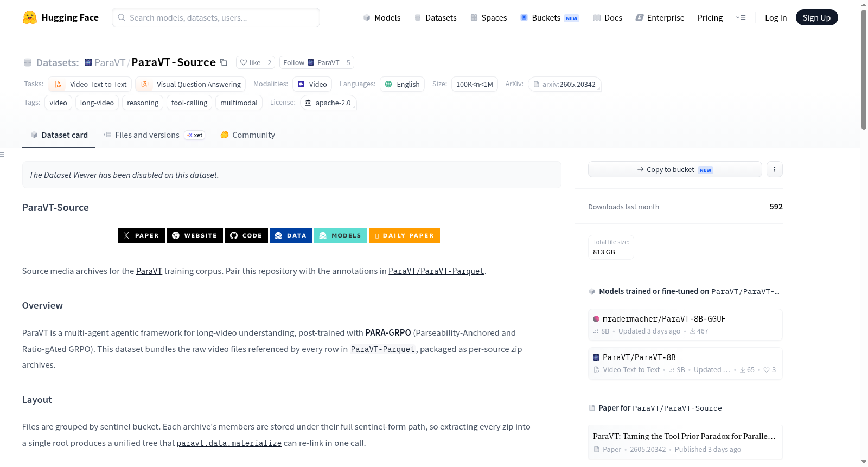Open the ParaVT/ParaVT-Parquet link

click(x=436, y=271)
